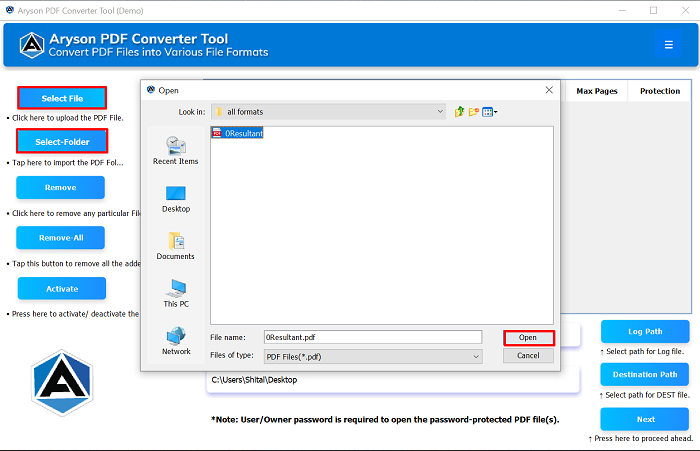Viewport: 700px width, 451px height.
Task: Open the view menu icon dropdown
Action: pos(490,112)
